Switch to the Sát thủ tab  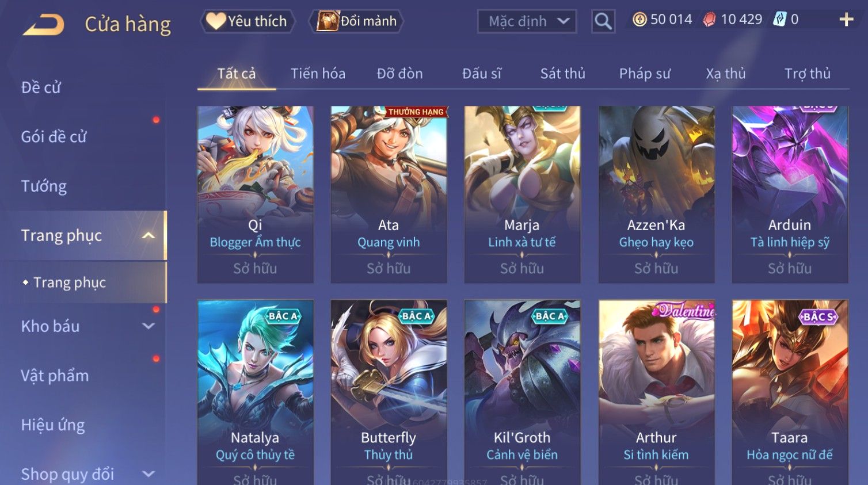(562, 74)
